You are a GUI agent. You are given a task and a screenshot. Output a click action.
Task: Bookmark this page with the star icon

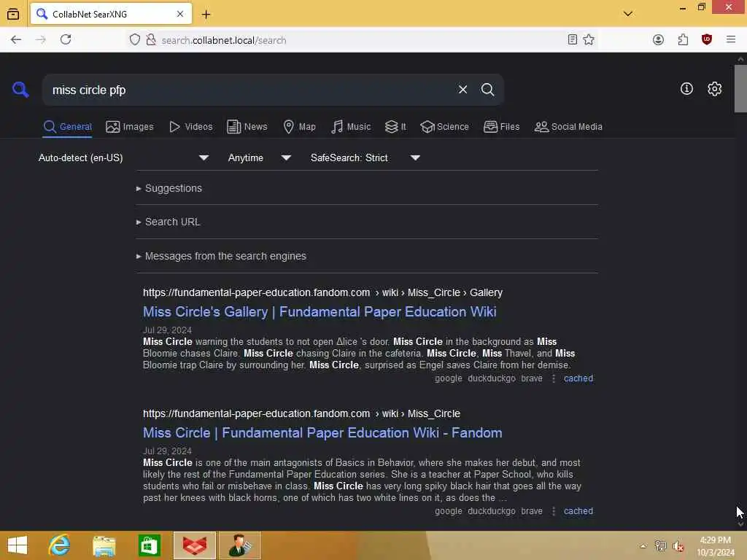coord(589,39)
